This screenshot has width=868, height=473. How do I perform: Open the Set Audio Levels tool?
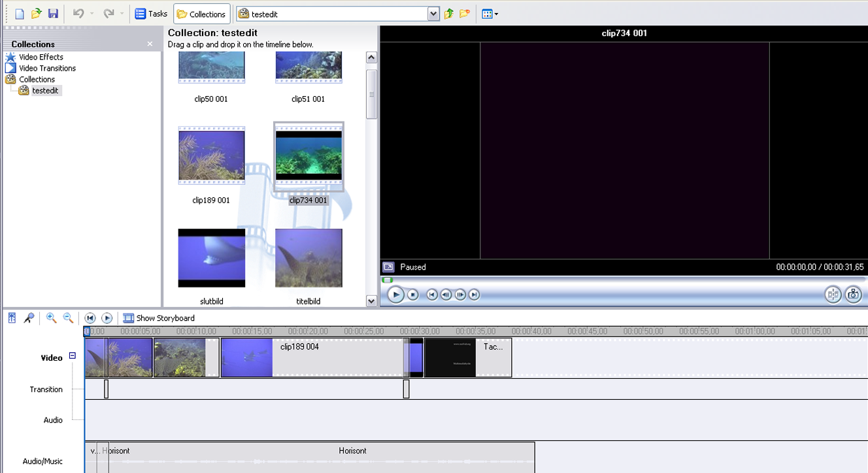[12, 318]
